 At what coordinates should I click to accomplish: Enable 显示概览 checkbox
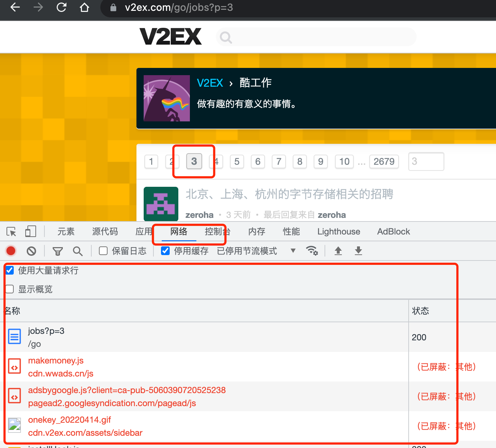[9, 289]
